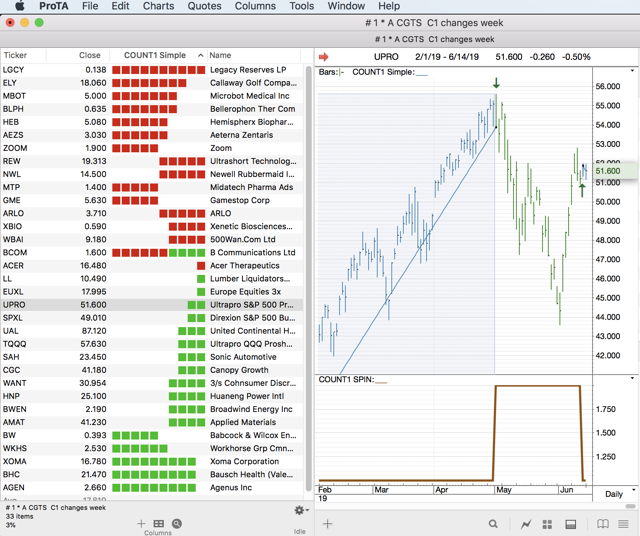Click the COUNT1 SPIN legend line swatch
The width and height of the screenshot is (640, 536).
(x=380, y=382)
